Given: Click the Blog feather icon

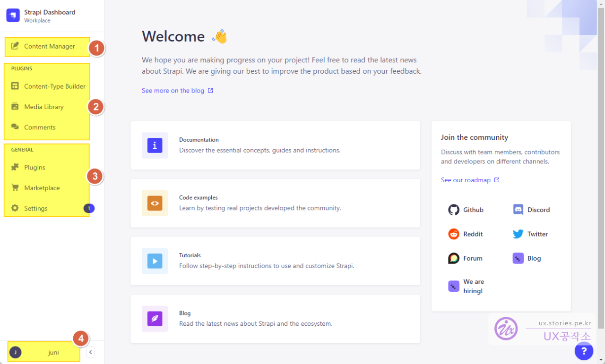Looking at the screenshot, I should [155, 319].
